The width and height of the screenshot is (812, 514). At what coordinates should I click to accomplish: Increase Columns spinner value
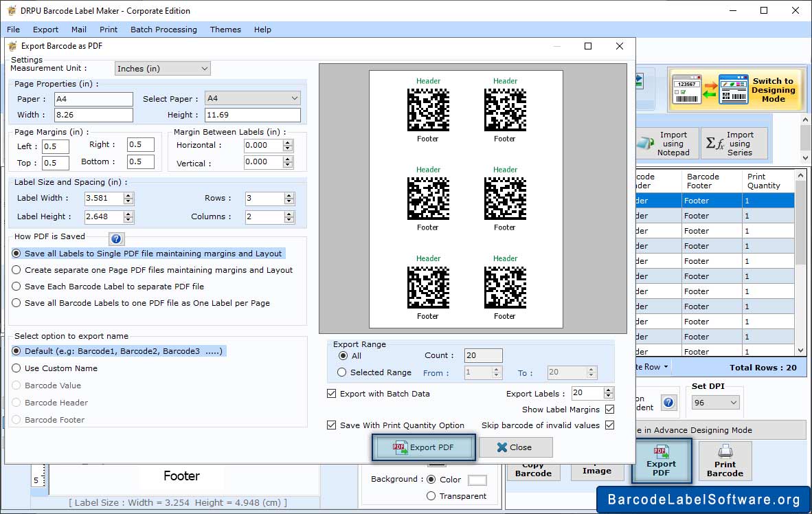point(289,214)
